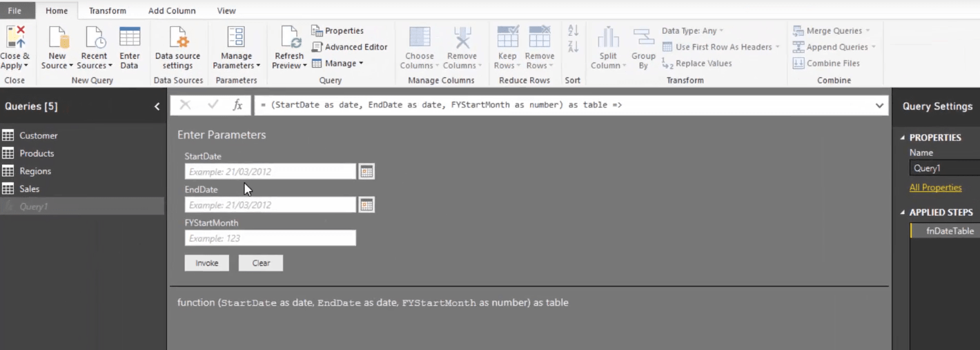
Task: Click Keep Rows icon
Action: click(507, 37)
